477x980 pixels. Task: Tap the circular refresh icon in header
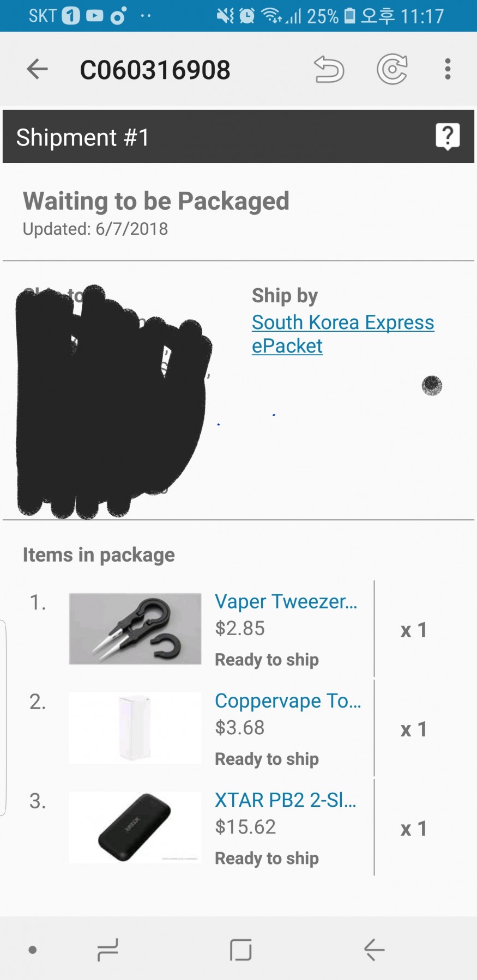[393, 69]
